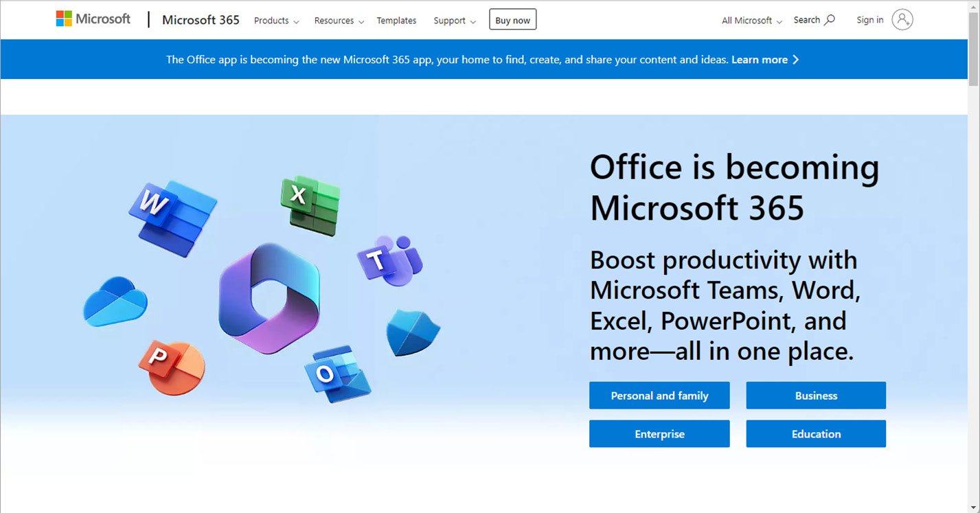980x513 pixels.
Task: Click the Defender shield icon
Action: tap(412, 332)
